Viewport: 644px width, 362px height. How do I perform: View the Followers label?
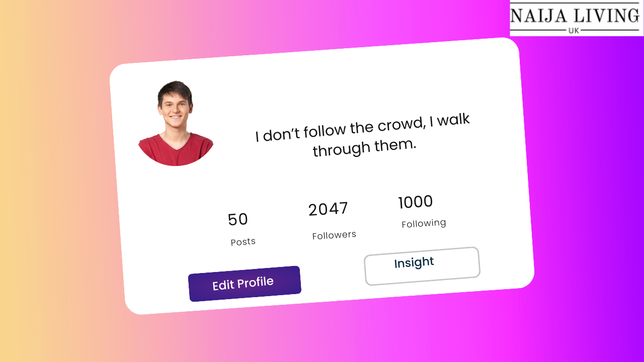point(334,235)
